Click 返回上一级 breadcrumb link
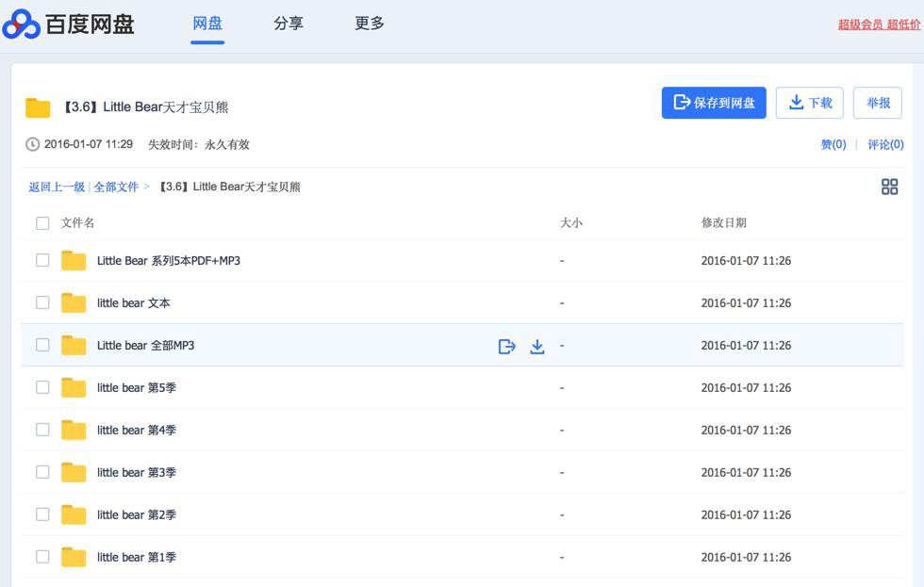This screenshot has height=587, width=924. coord(57,188)
